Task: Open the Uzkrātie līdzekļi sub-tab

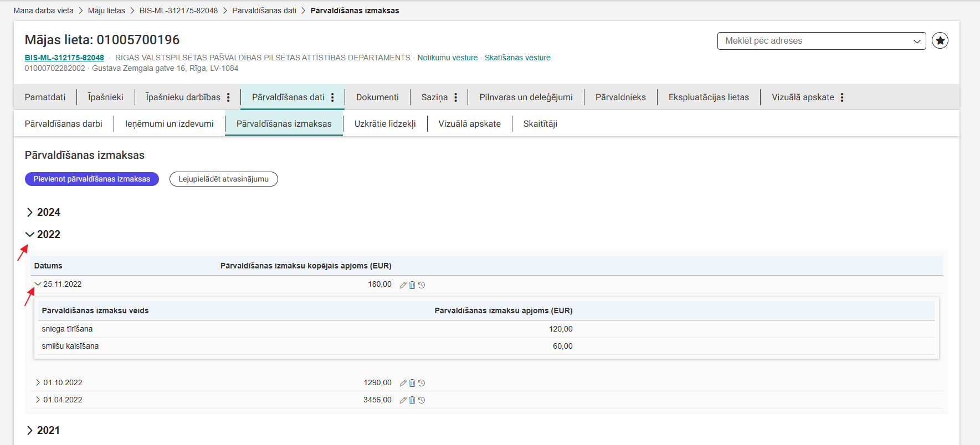Action: point(385,124)
